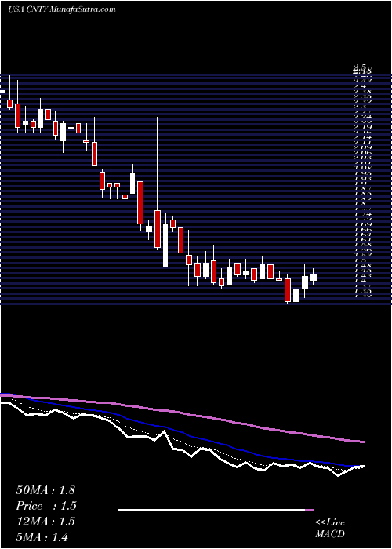Select the 5MA : 1.4 legend text

(42, 536)
